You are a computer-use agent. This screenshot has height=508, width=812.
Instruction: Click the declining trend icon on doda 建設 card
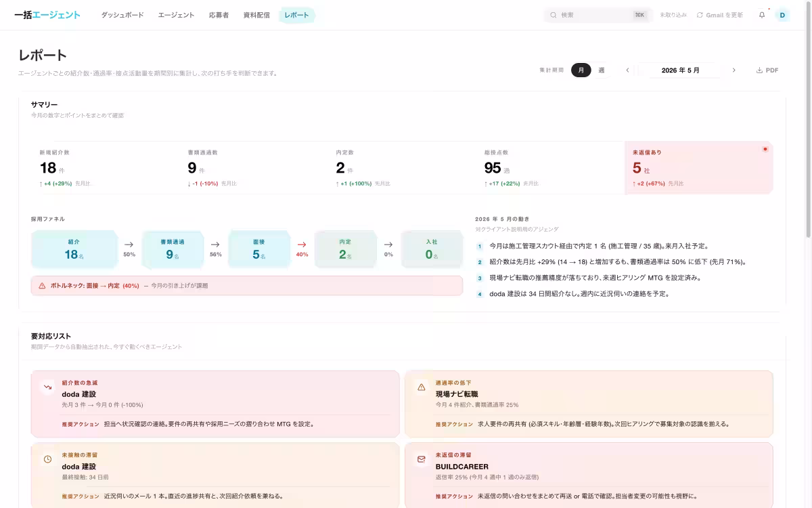click(48, 387)
